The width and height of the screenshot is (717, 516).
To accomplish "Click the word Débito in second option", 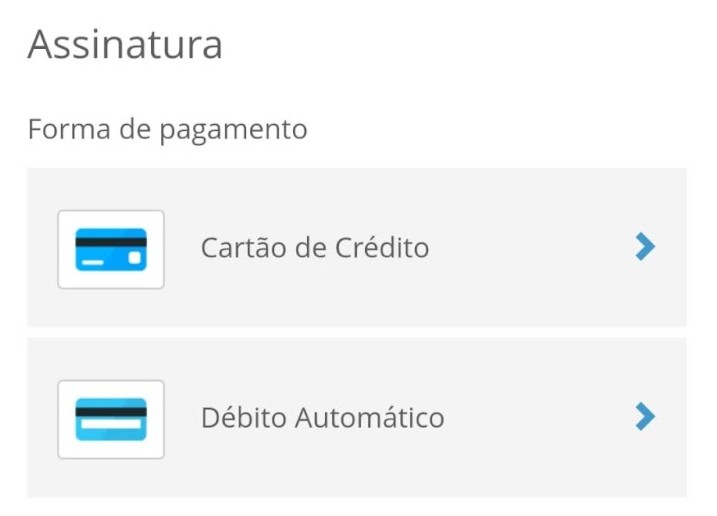I will click(x=244, y=418).
